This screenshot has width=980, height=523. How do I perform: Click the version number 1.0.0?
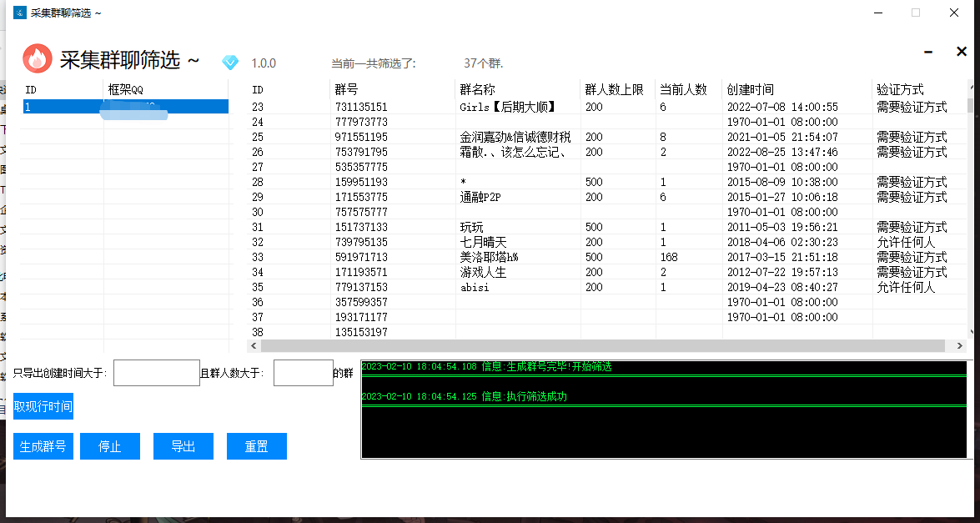(264, 63)
